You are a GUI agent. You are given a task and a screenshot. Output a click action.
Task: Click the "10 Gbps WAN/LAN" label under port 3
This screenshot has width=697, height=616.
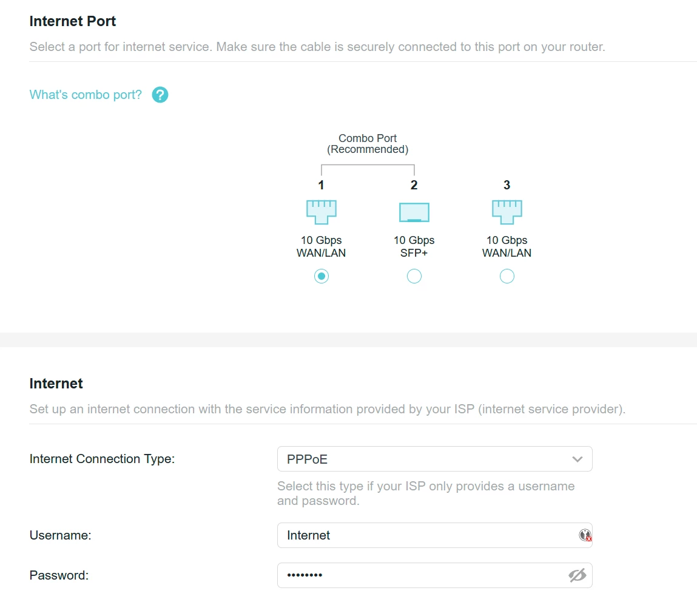coord(507,246)
